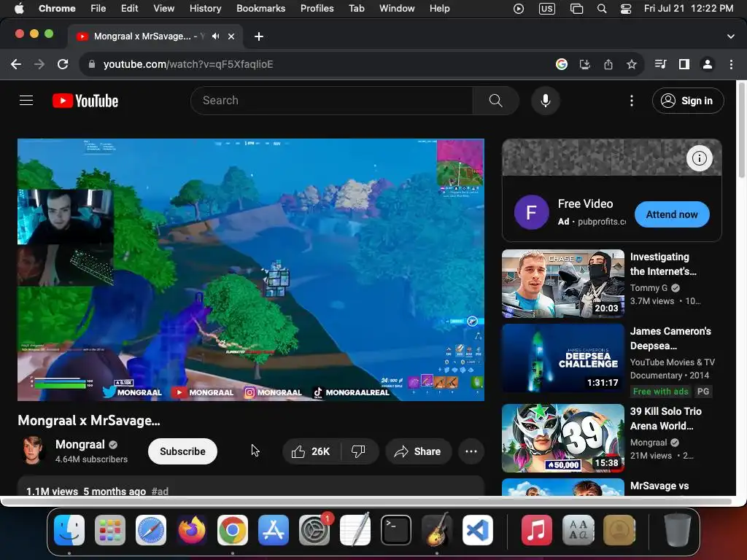Open App Store from the Dock
747x560 pixels.
tap(274, 530)
